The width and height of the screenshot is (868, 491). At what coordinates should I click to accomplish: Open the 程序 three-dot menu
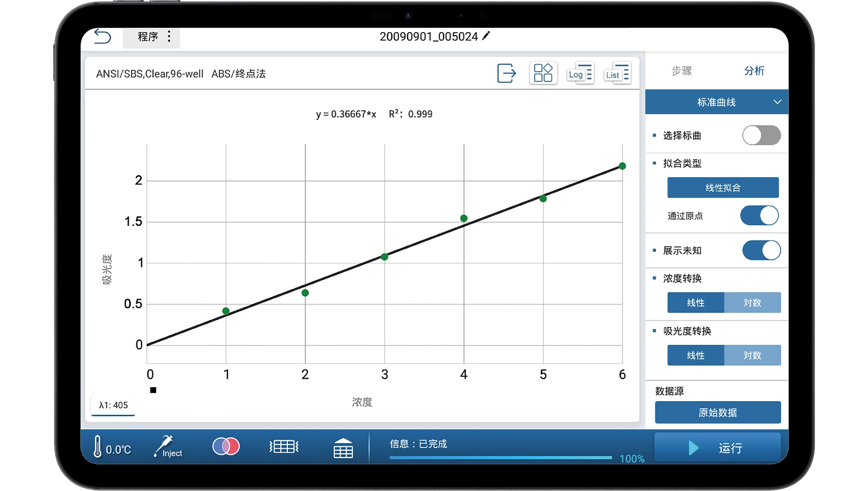[x=169, y=37]
